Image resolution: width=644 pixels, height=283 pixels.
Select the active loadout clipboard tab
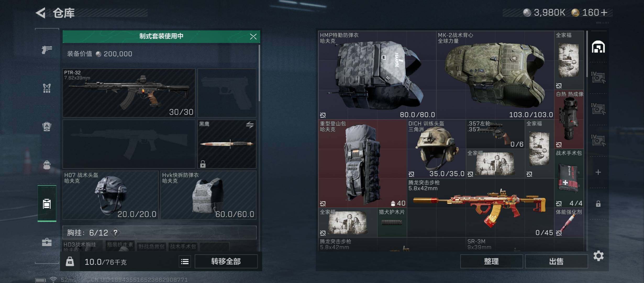[x=47, y=204]
